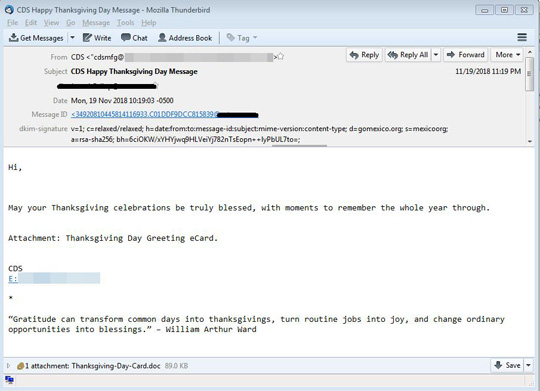Open the Get Messages dropdown arrow
Viewport: 540px width, 391px height.
coord(72,38)
